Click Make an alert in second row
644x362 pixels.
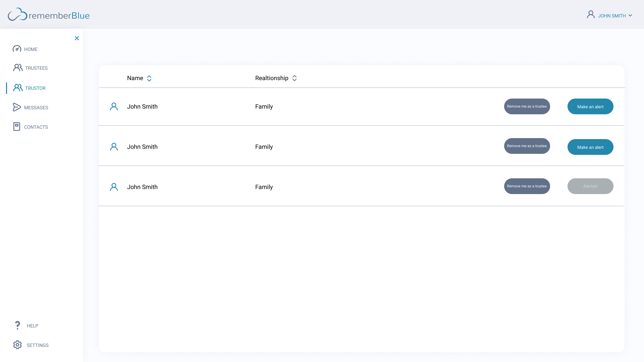pyautogui.click(x=590, y=147)
